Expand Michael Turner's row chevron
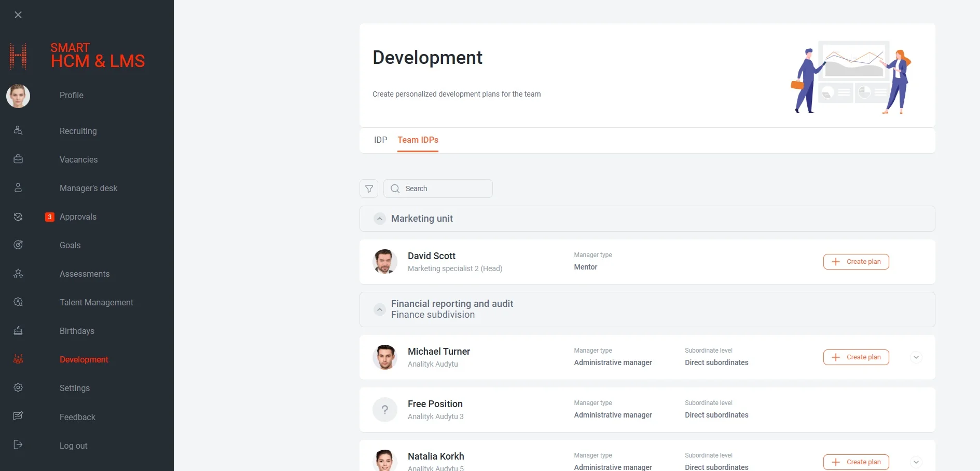Screen dimensions: 980x471 [x=916, y=357]
